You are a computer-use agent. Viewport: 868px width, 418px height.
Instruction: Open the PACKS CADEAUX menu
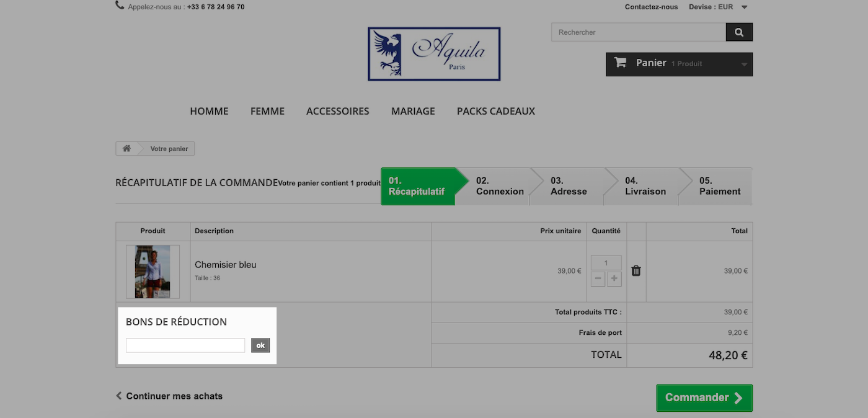pyautogui.click(x=496, y=111)
